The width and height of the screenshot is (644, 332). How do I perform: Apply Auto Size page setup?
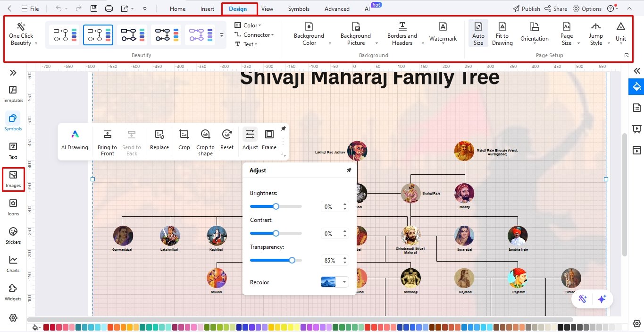click(478, 31)
